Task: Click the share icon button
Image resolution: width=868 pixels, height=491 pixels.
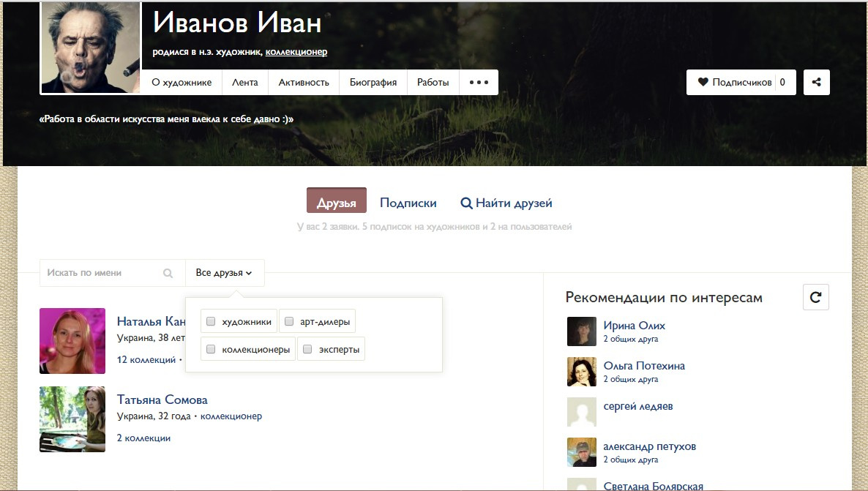Action: pyautogui.click(x=816, y=83)
